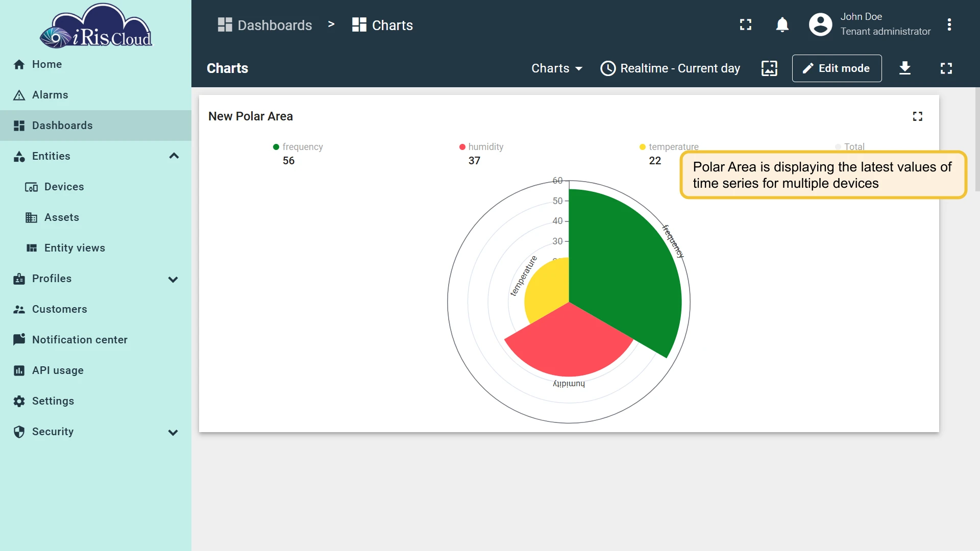Click the Alarms warning triangle icon
980x551 pixels.
click(19, 95)
